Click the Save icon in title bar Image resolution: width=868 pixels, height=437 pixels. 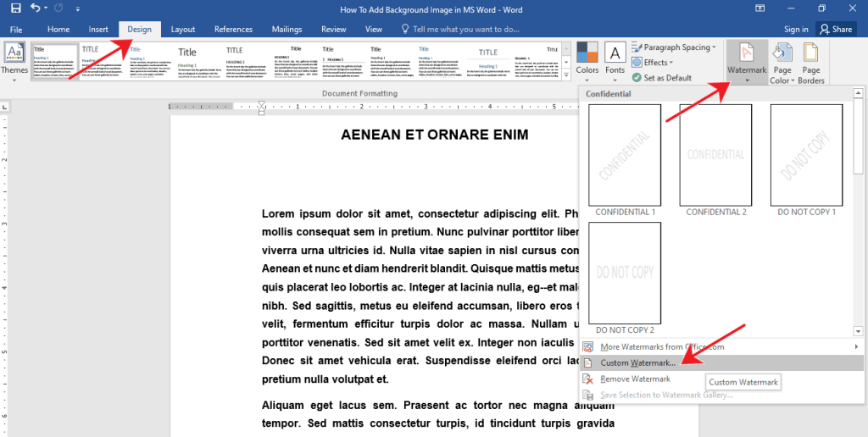(15, 8)
